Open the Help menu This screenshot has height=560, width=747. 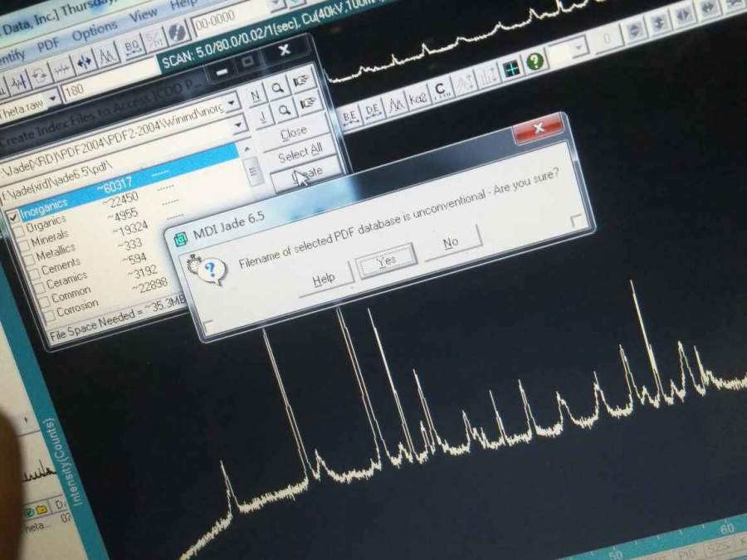tap(183, 3)
